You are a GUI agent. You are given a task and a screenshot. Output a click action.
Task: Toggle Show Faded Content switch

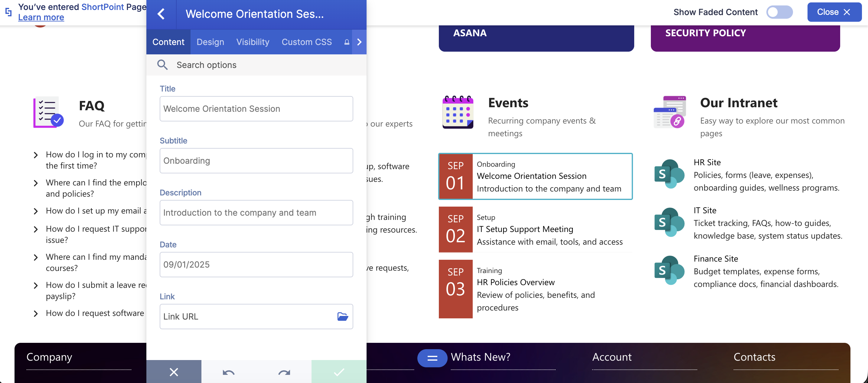(x=779, y=12)
